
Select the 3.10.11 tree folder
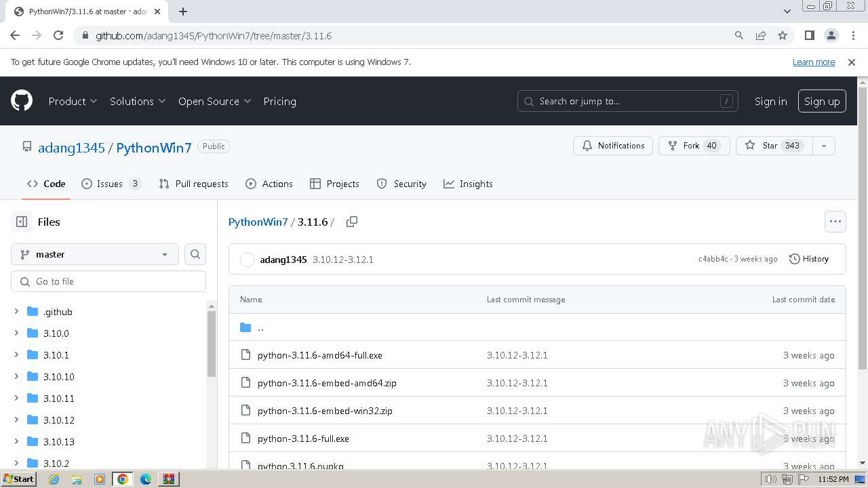click(x=58, y=399)
